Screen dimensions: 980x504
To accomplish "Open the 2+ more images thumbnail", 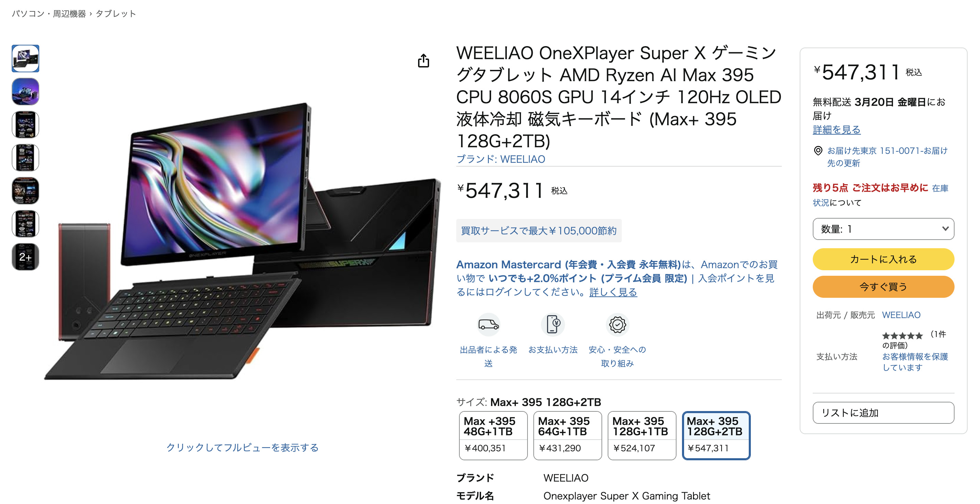I will (25, 257).
